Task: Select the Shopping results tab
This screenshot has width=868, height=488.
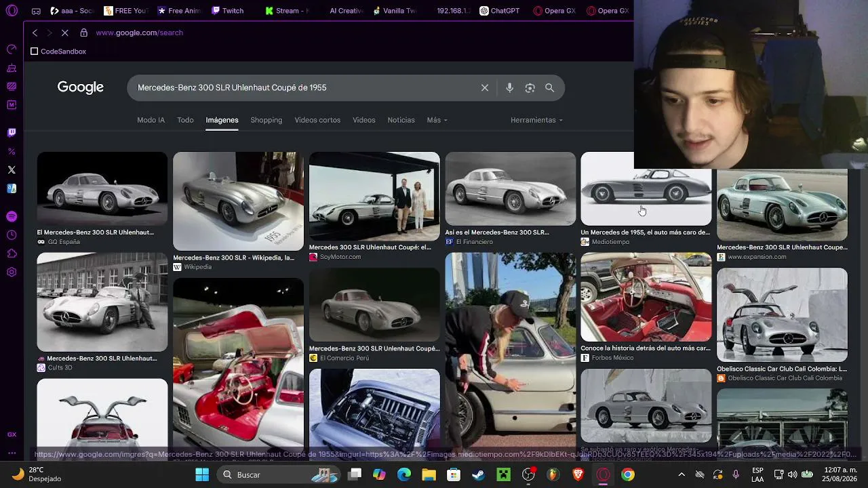Action: (x=266, y=120)
